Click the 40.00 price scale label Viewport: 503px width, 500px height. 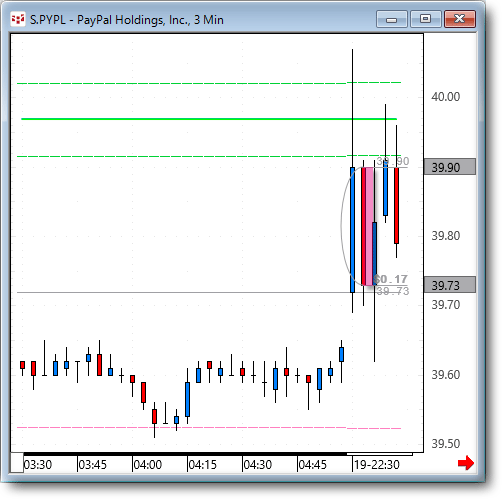[x=446, y=97]
